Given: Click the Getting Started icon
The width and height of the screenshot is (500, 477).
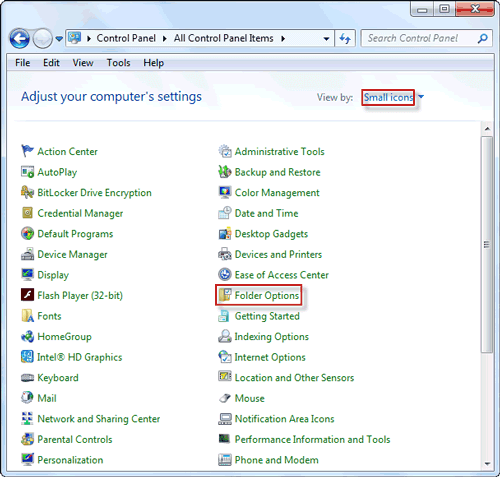Looking at the screenshot, I should [224, 316].
